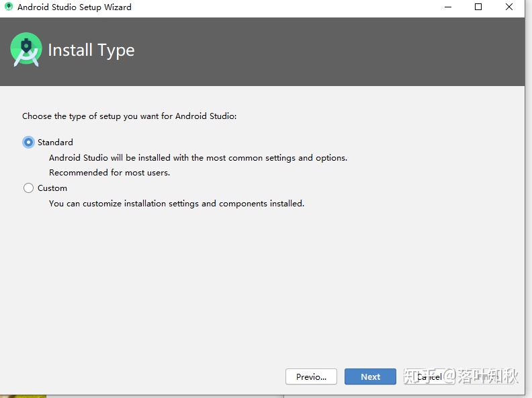Minimize the Setup Wizard window
532x398 pixels.
[x=448, y=7]
